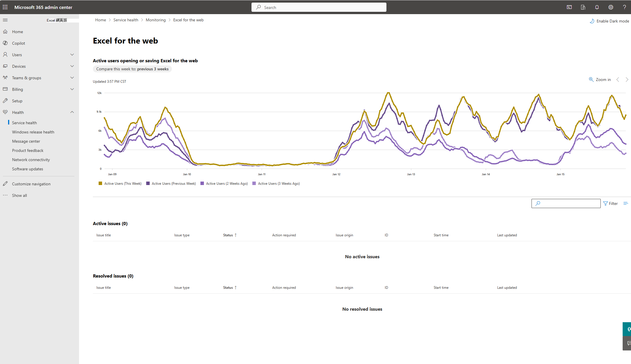Click the Home house icon in sidebar

[x=5, y=31]
